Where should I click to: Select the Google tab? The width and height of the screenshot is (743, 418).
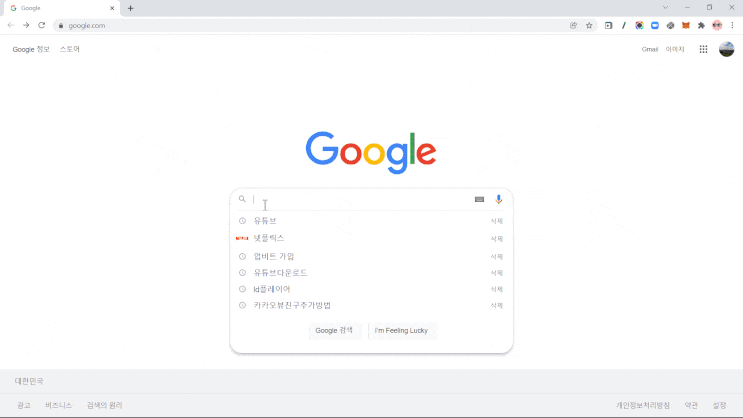tap(61, 8)
